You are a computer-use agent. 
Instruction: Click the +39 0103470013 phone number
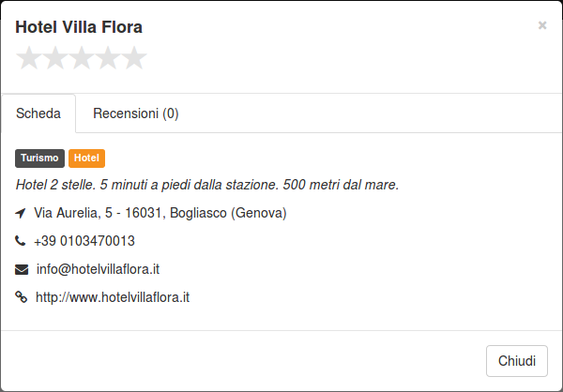coord(84,241)
